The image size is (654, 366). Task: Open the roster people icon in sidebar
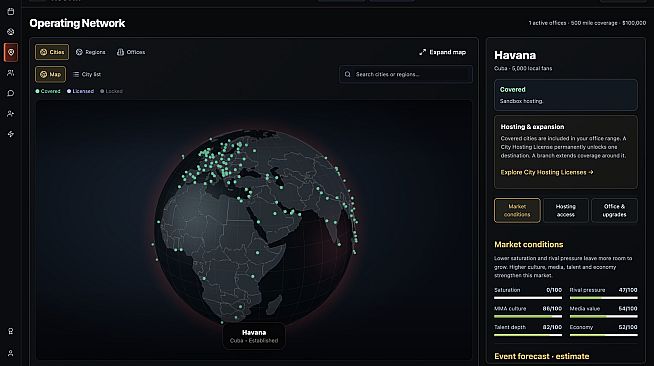[x=10, y=73]
